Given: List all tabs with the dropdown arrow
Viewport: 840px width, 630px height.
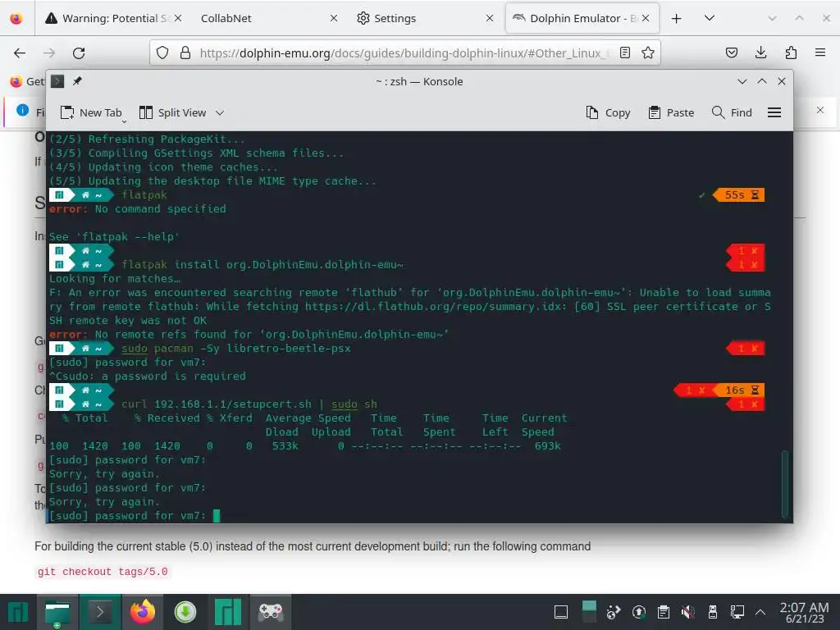Looking at the screenshot, I should 710,18.
